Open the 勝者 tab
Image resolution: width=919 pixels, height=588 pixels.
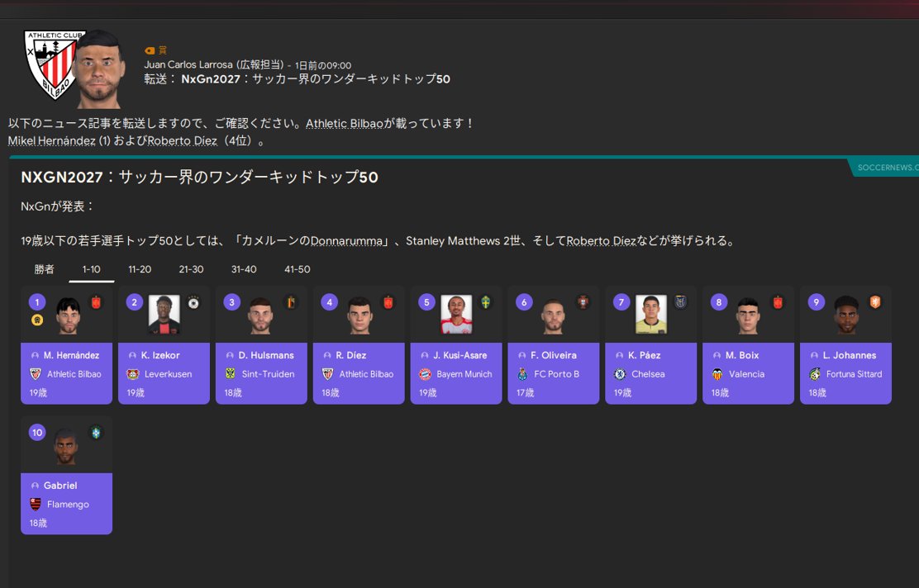44,269
